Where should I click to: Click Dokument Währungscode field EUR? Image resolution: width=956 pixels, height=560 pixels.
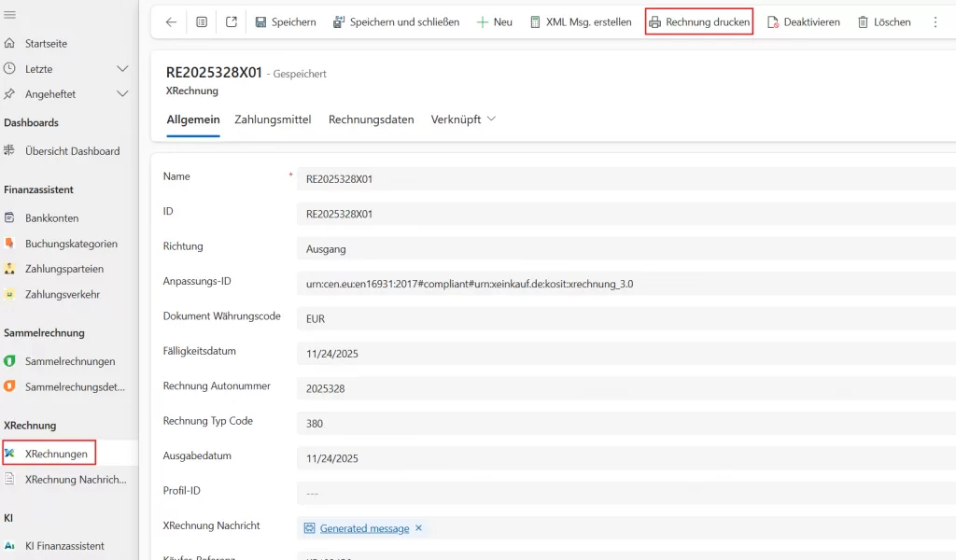coord(626,318)
